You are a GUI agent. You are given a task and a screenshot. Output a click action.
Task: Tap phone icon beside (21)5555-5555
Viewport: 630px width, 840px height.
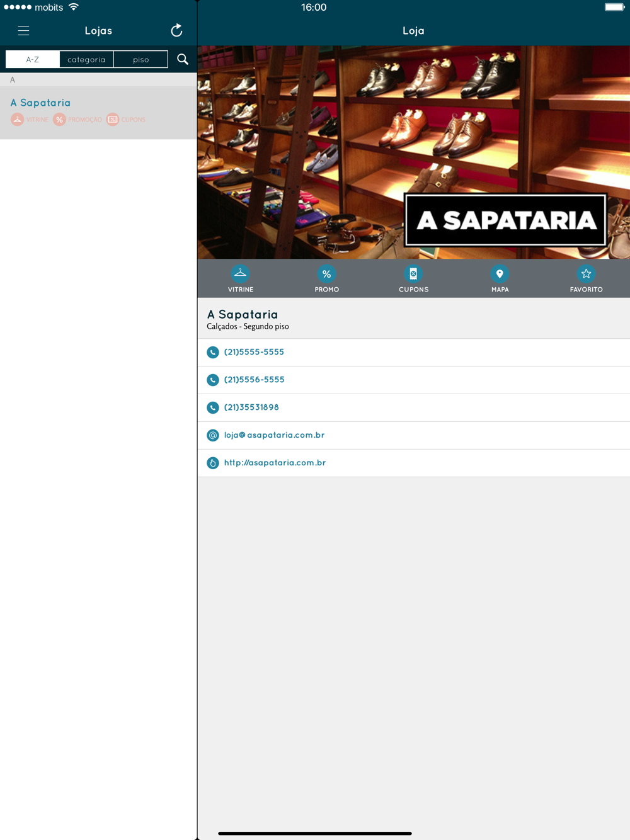[213, 353]
